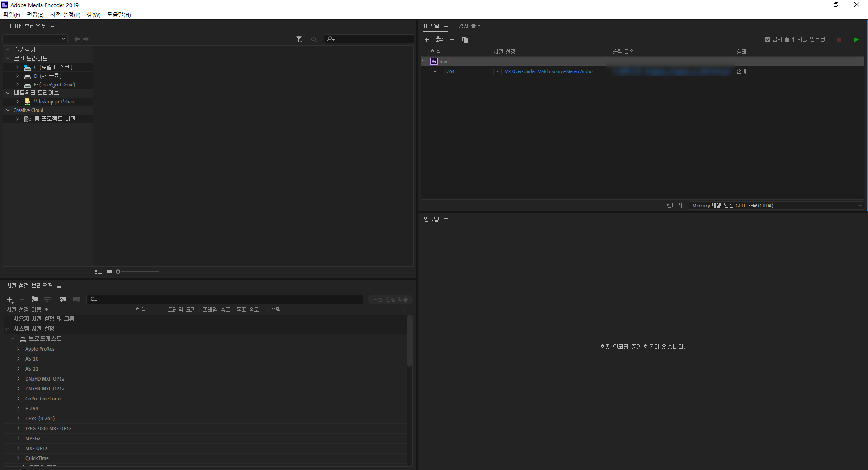Focus the preset browser search field
868x470 pixels.
[x=225, y=300]
